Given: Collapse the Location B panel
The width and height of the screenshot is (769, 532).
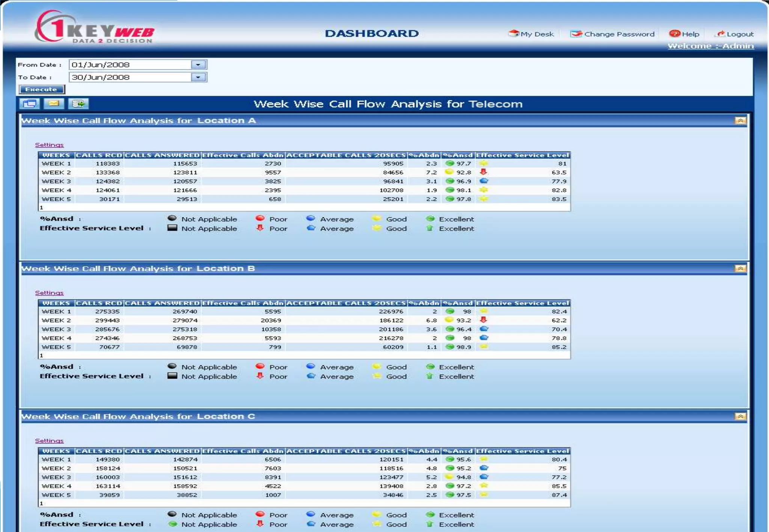Looking at the screenshot, I should (740, 268).
